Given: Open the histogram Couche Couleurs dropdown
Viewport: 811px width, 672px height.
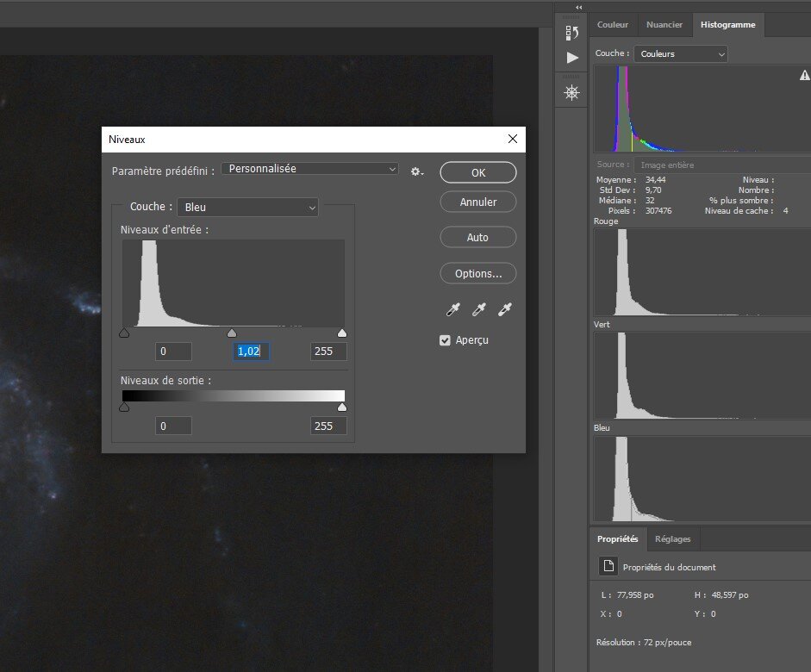Looking at the screenshot, I should tap(681, 53).
